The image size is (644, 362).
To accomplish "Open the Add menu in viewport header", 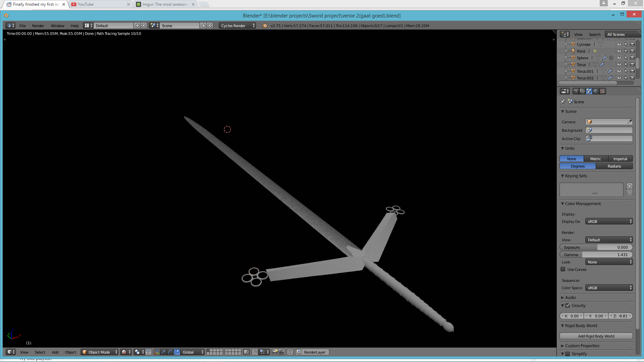I will coord(55,352).
